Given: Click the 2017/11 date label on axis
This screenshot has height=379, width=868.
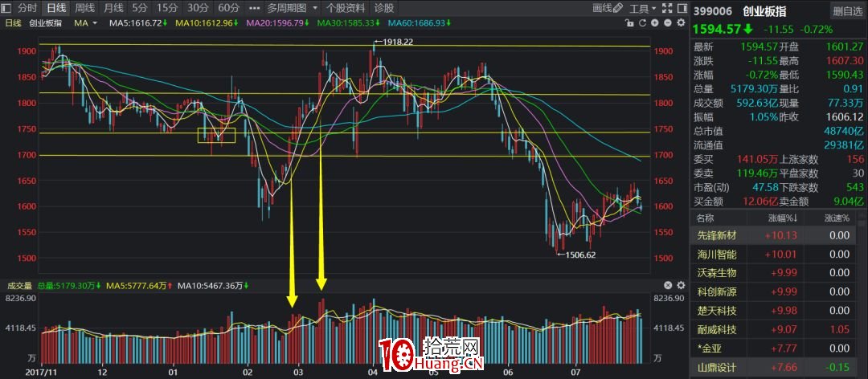Looking at the screenshot, I should click(40, 373).
